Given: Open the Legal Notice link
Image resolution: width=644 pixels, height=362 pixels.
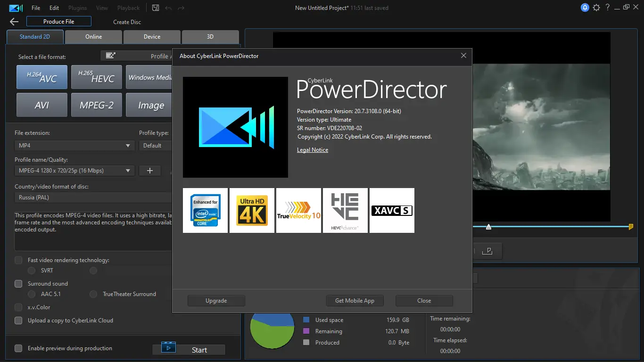Looking at the screenshot, I should click(x=313, y=150).
